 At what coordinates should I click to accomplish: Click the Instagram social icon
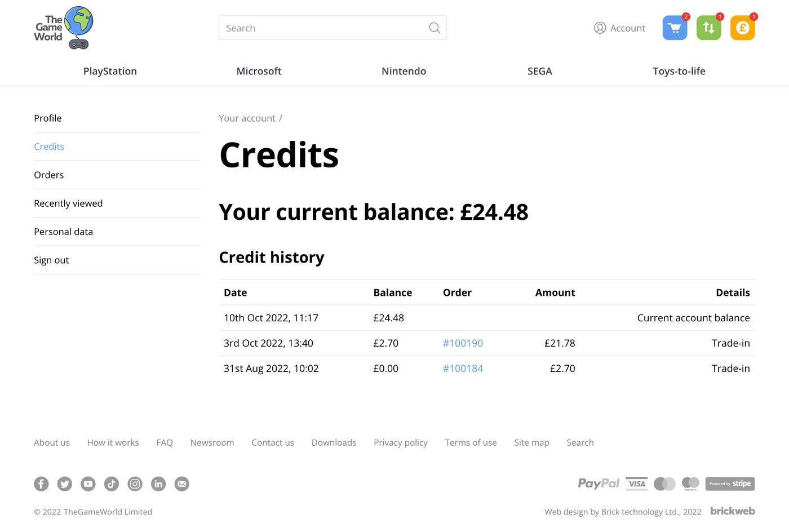point(135,484)
